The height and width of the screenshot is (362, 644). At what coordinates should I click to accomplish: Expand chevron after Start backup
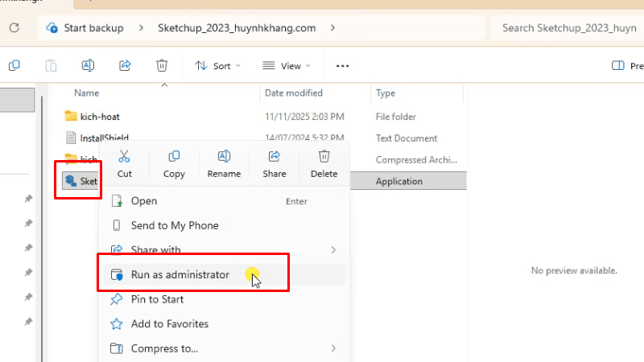click(142, 28)
